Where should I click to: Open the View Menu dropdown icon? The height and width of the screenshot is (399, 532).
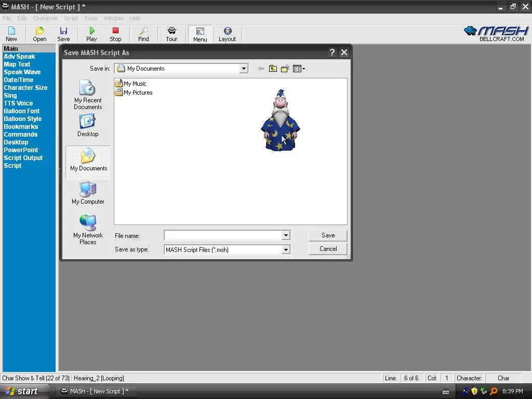[299, 69]
